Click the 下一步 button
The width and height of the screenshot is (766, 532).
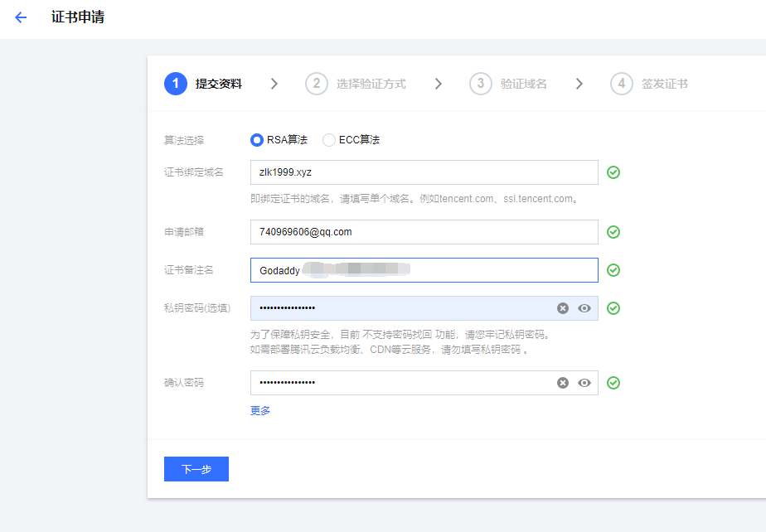point(196,469)
